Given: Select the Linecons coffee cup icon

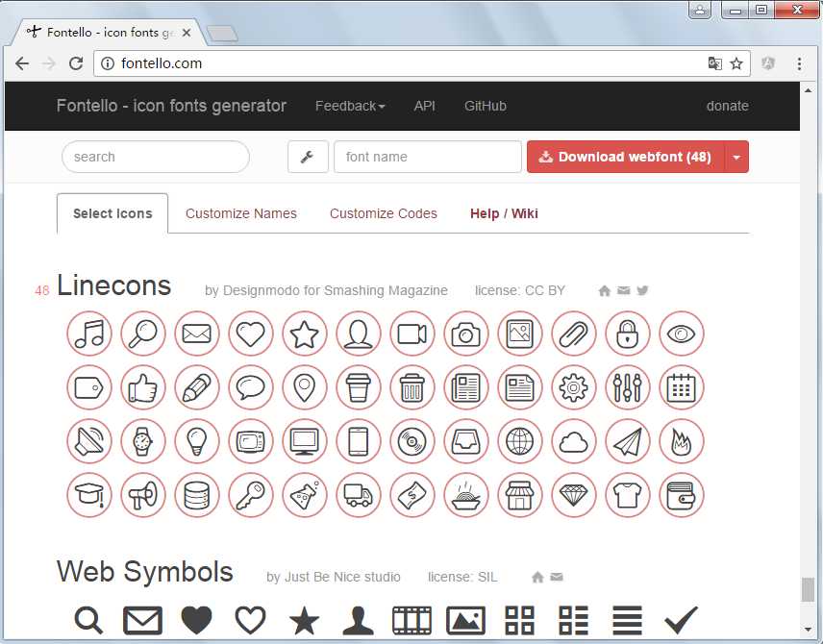Looking at the screenshot, I should pos(359,388).
